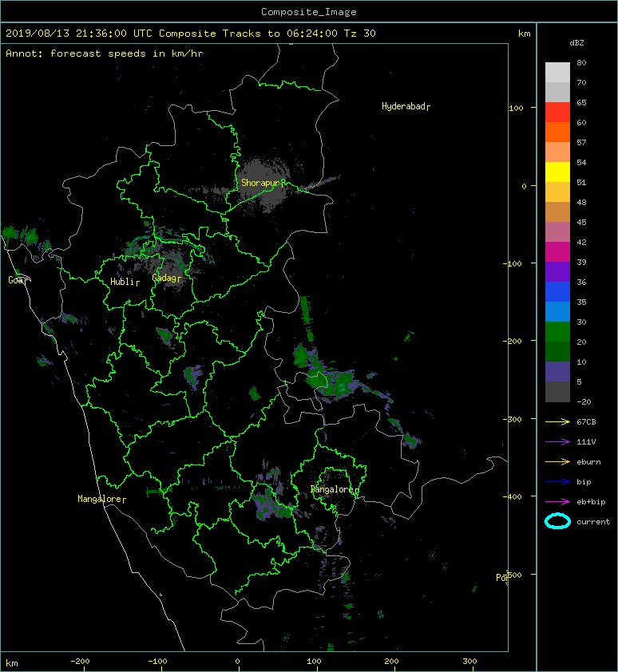
Task: Pick the orange 60-57 dBZ swatch
Action: coord(557,132)
